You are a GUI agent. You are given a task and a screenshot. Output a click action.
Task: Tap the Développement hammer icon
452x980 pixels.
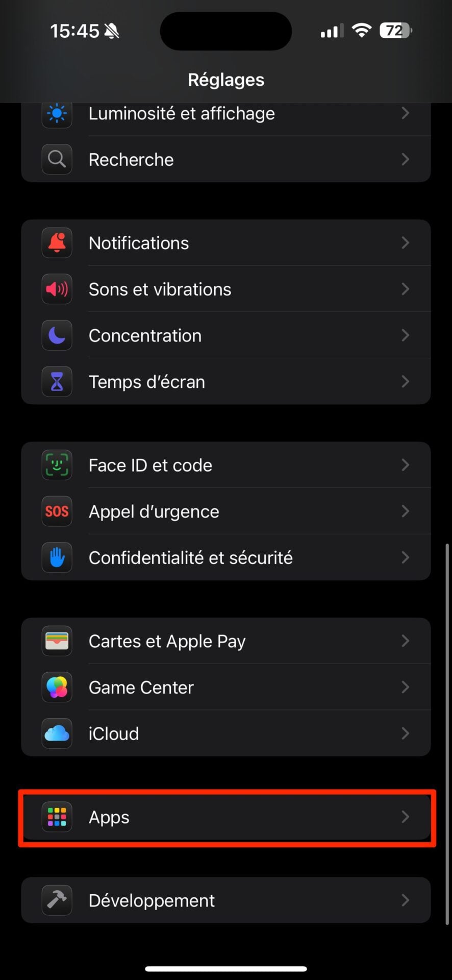[57, 900]
